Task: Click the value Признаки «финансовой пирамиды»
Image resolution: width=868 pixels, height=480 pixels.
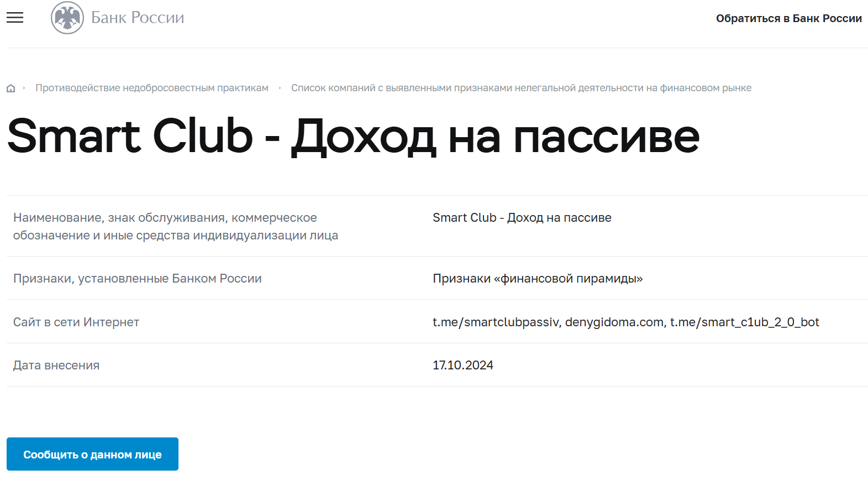Action: pos(538,278)
